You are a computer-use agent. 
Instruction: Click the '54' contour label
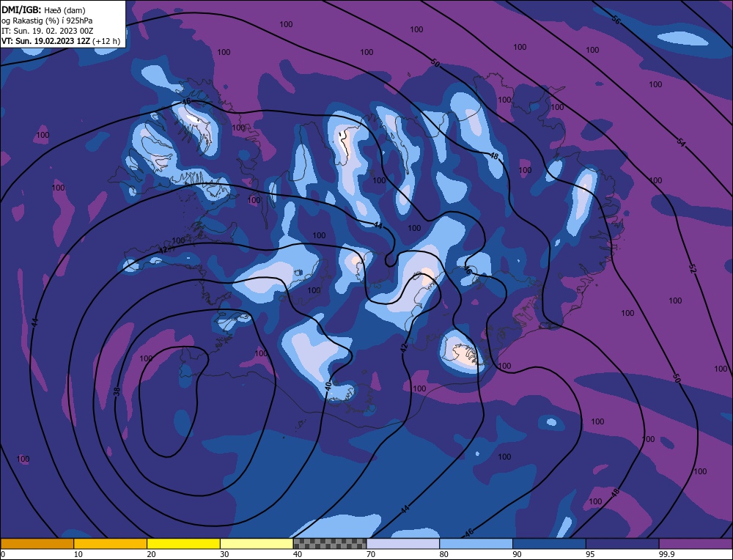[681, 144]
